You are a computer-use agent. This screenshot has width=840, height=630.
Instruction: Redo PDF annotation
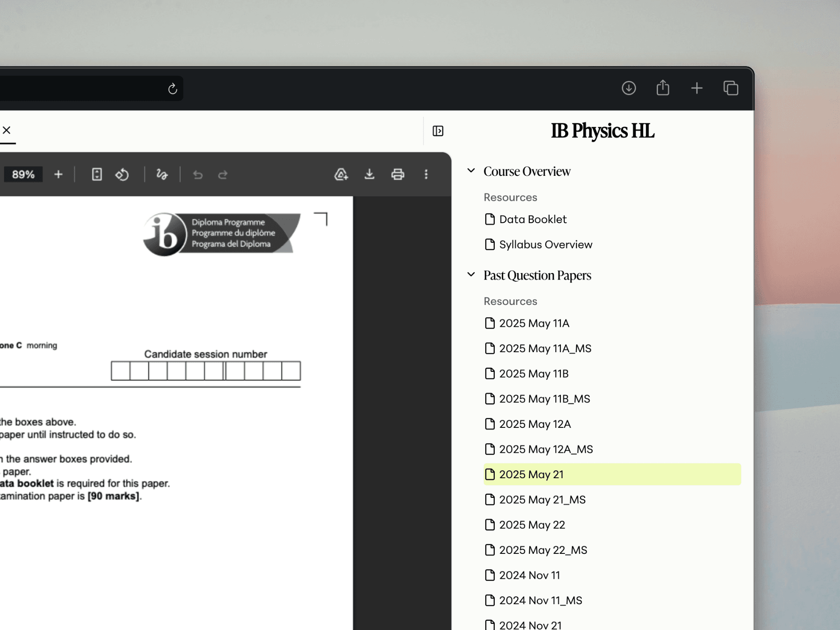tap(223, 175)
